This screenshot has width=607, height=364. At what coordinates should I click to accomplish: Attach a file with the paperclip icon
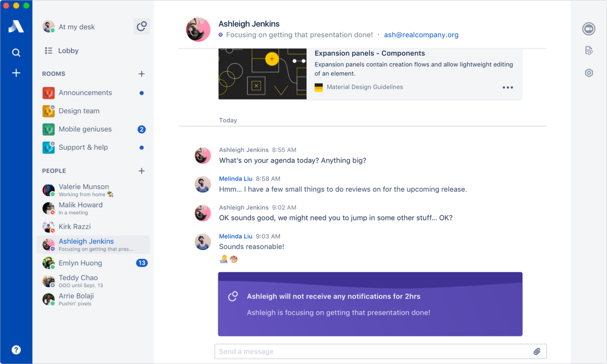click(537, 351)
